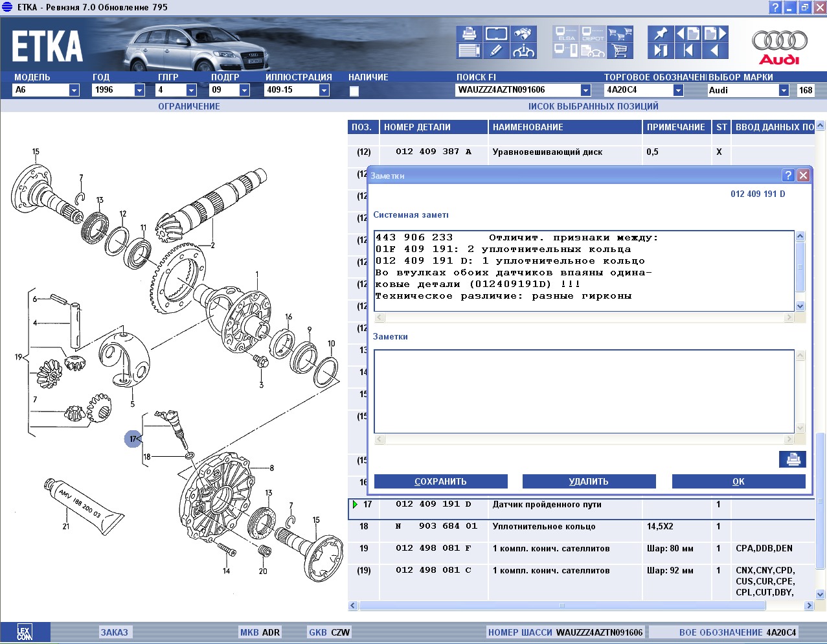The height and width of the screenshot is (644, 827).
Task: Click the help question mark in Заметки dialog
Action: tap(788, 175)
